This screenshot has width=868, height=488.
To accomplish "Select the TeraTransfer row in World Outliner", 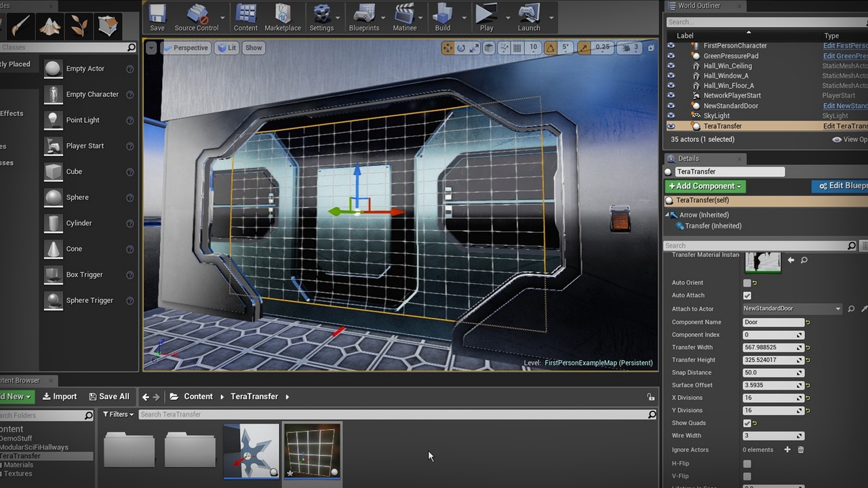I will coord(766,126).
